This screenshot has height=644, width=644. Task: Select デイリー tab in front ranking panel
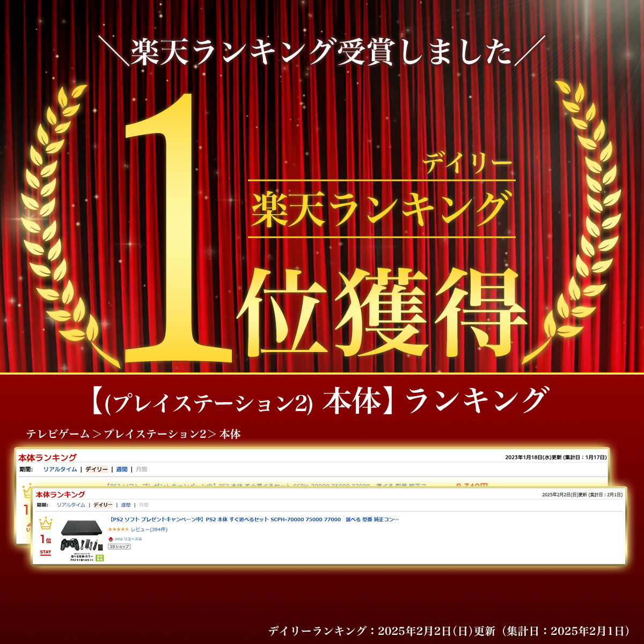(x=103, y=505)
